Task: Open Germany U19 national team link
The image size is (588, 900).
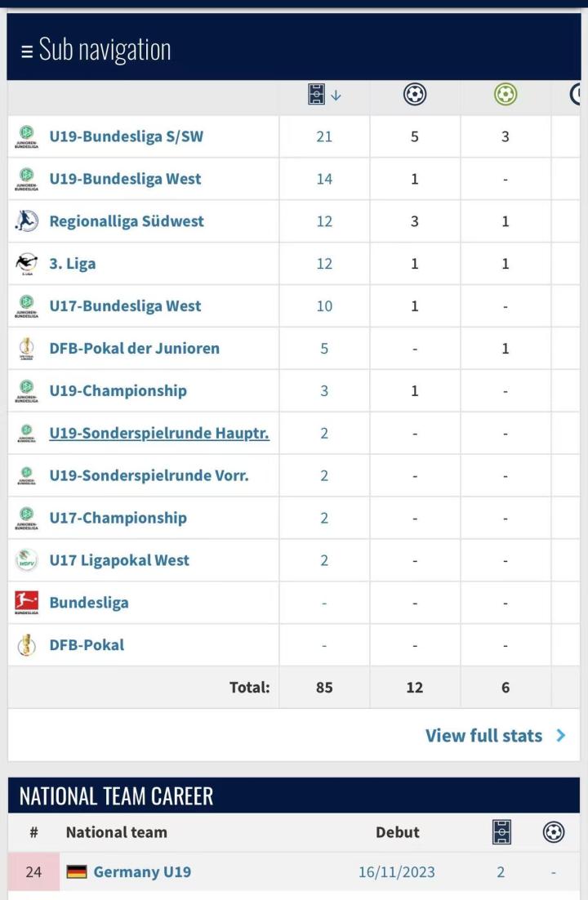Action: point(142,872)
